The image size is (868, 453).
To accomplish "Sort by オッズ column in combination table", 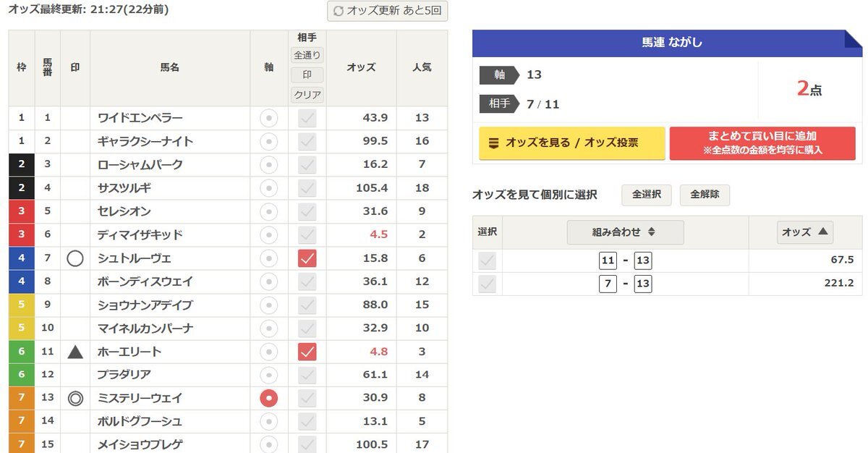I will (804, 232).
